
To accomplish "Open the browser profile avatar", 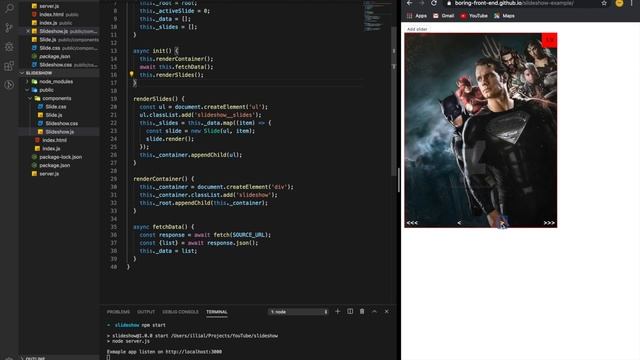I will (619, 3).
